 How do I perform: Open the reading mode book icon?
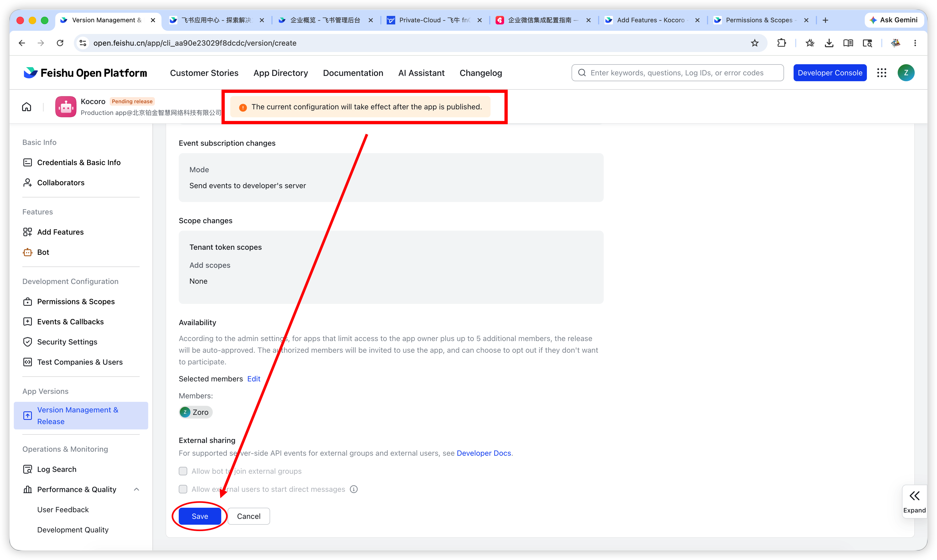click(x=848, y=43)
